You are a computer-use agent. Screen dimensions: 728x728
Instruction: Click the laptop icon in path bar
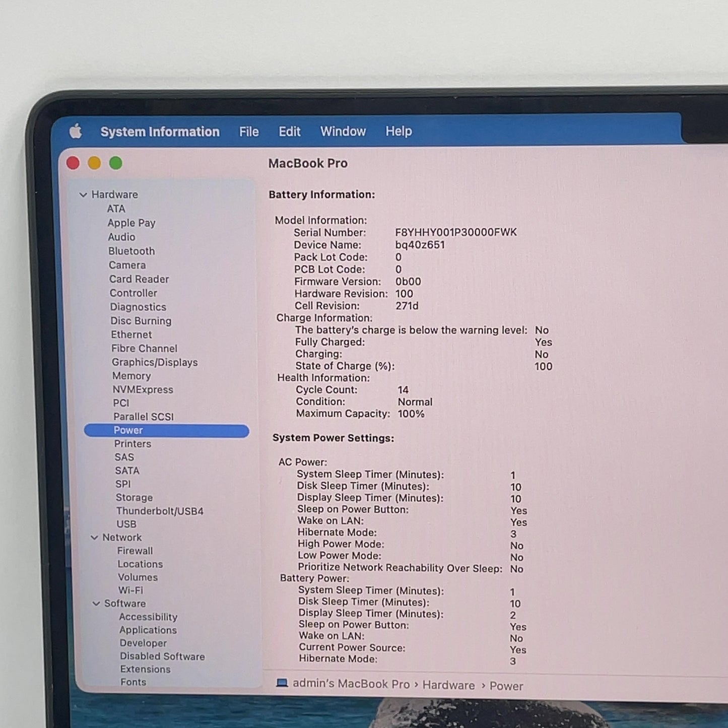(282, 683)
